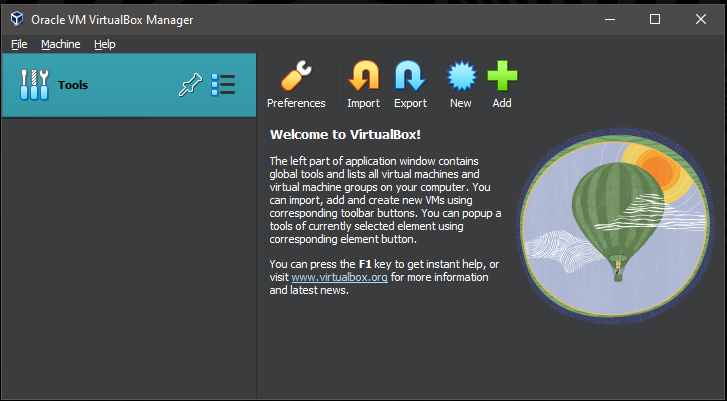The image size is (727, 401).
Task: Click the VirtualBox cube title bar icon
Action: [17, 19]
